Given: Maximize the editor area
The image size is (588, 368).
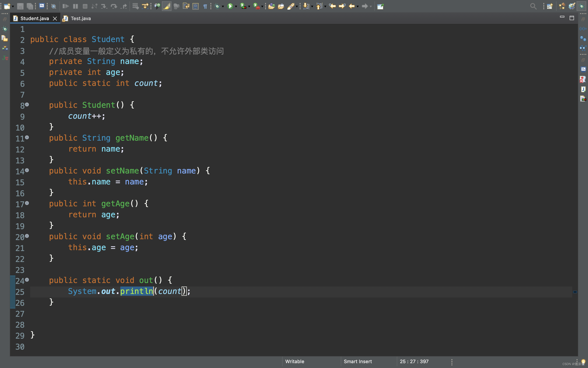Looking at the screenshot, I should (x=572, y=18).
